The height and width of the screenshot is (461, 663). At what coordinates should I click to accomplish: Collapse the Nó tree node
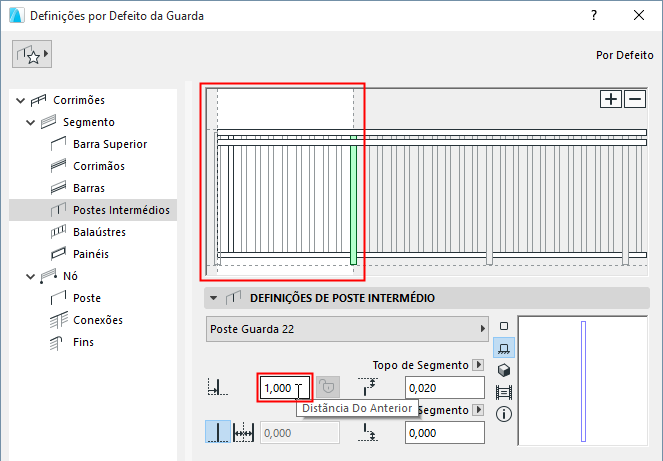30,277
